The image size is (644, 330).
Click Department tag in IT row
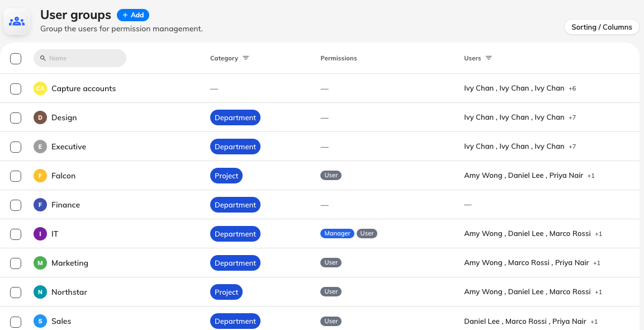[x=235, y=234]
